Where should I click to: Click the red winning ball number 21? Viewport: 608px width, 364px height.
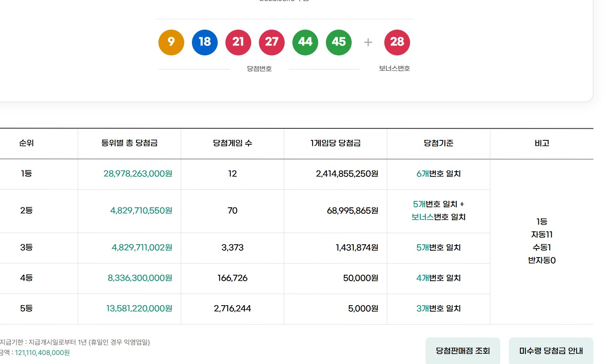(238, 42)
